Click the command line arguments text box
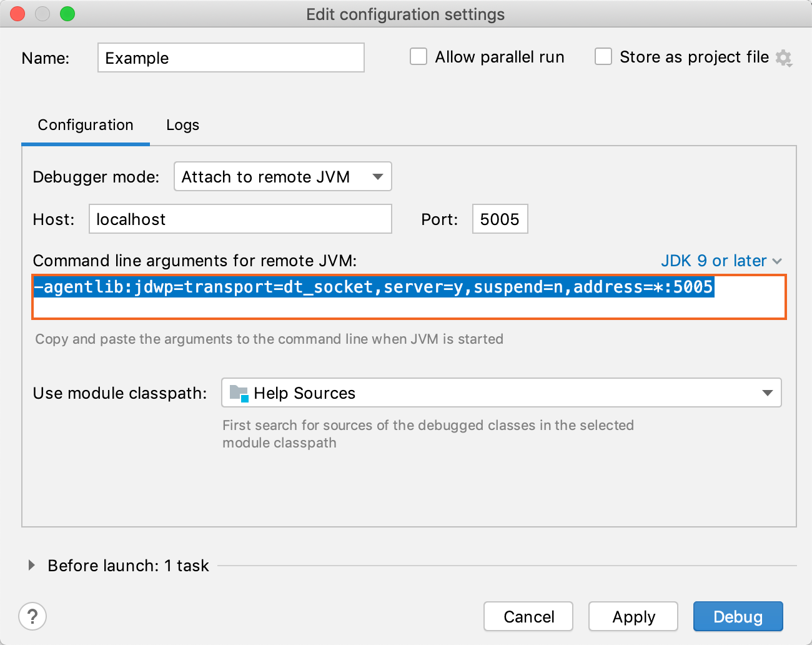 (408, 297)
